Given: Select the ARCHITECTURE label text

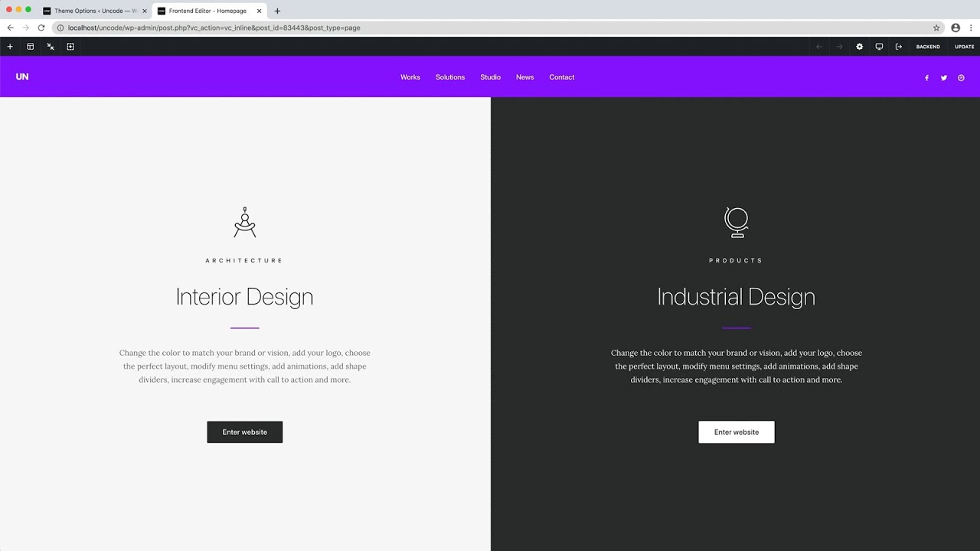Looking at the screenshot, I should coord(245,261).
